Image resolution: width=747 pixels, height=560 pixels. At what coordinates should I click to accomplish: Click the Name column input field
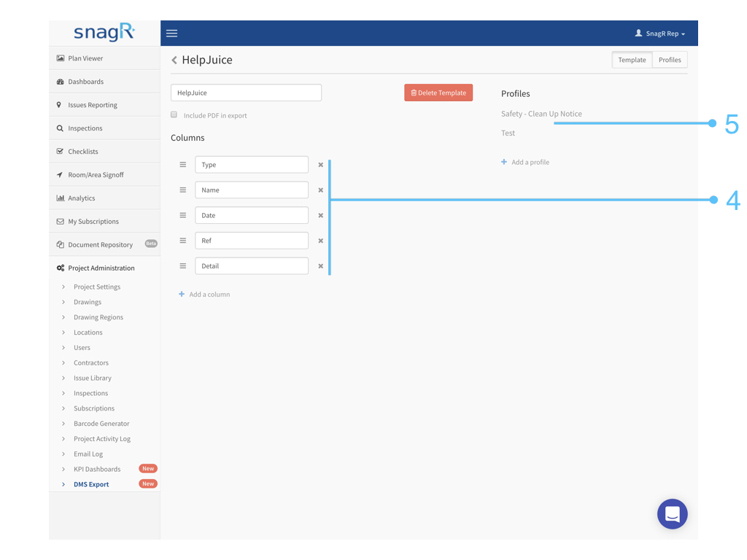click(x=252, y=190)
